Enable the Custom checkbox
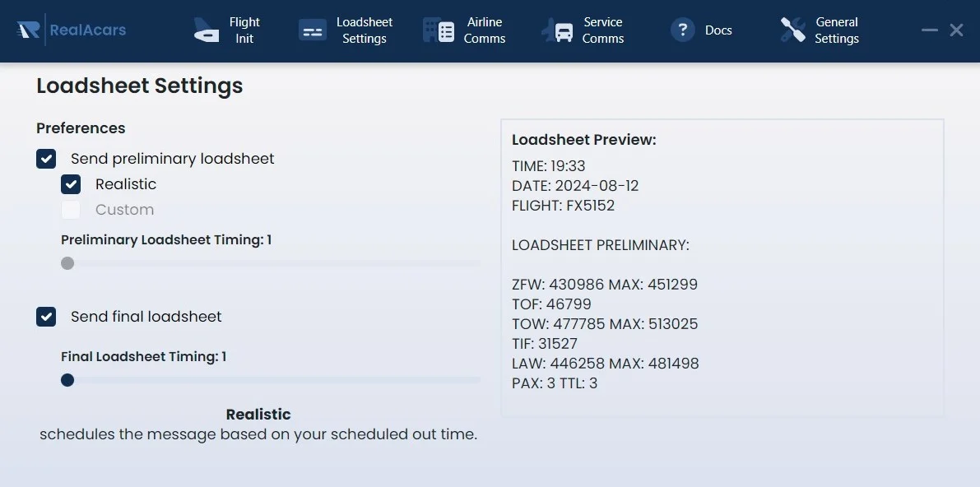Viewport: 980px width, 487px height. click(71, 210)
